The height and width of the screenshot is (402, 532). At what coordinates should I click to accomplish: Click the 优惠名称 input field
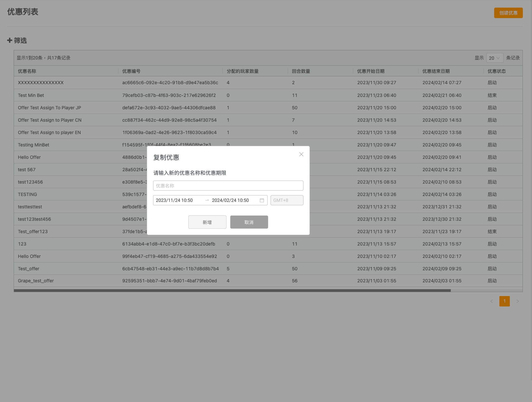pyautogui.click(x=228, y=185)
